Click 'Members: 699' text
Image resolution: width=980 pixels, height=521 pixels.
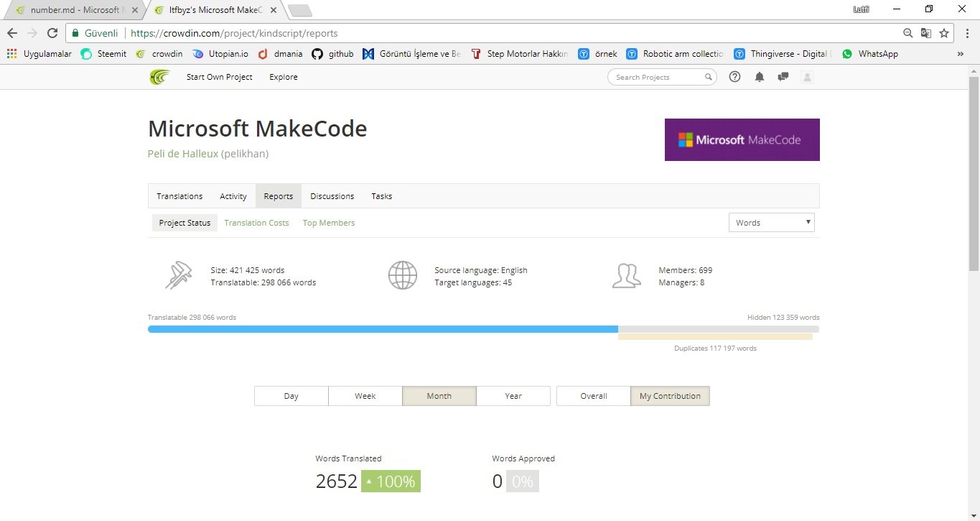coord(686,270)
